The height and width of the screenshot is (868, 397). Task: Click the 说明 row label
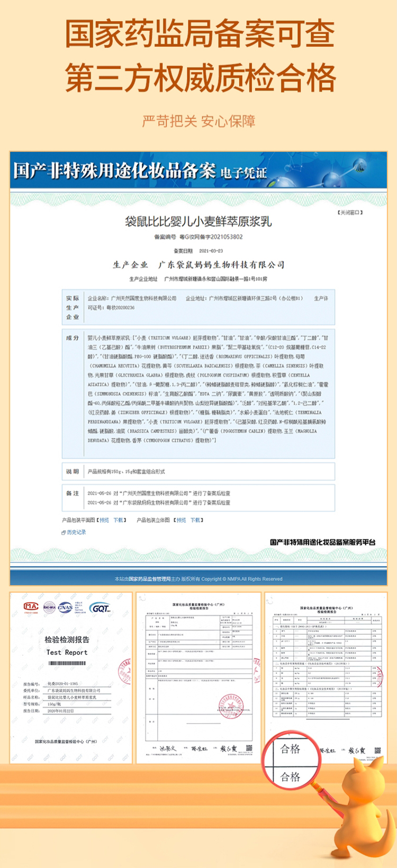click(73, 471)
